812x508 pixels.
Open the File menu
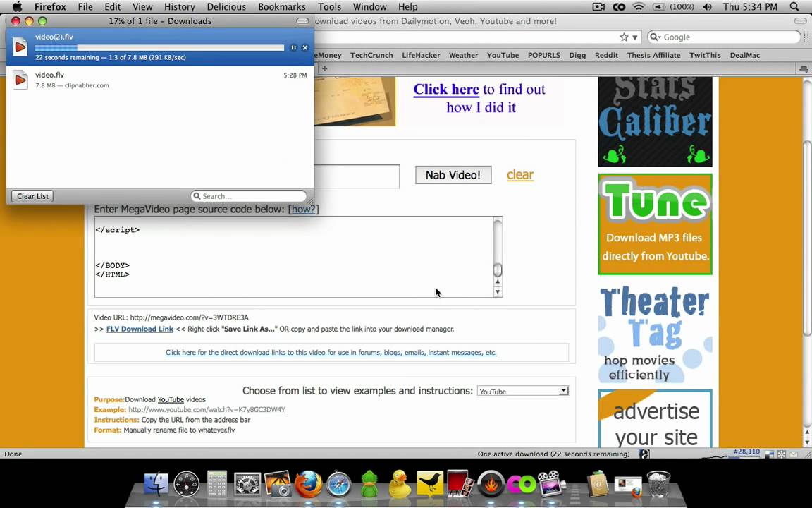[x=85, y=7]
